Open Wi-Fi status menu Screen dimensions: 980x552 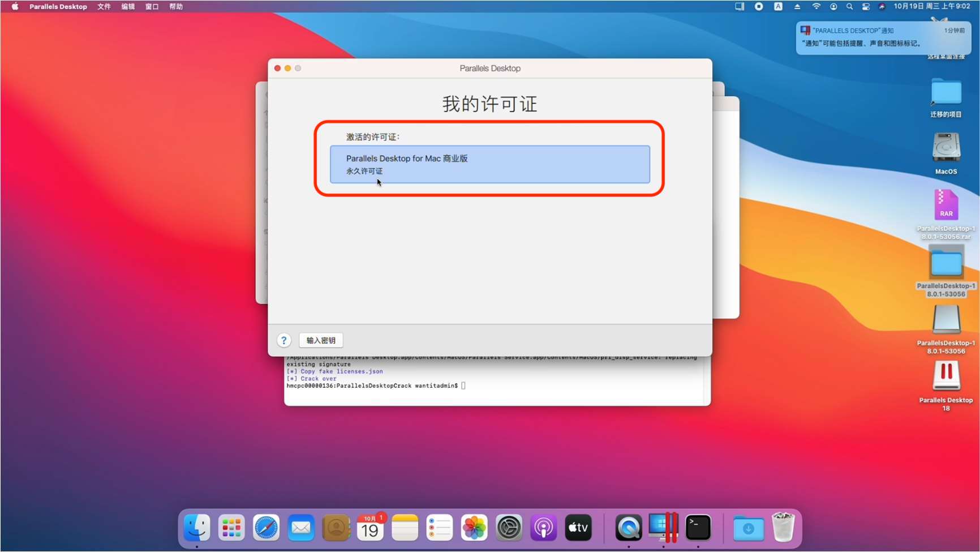click(816, 7)
